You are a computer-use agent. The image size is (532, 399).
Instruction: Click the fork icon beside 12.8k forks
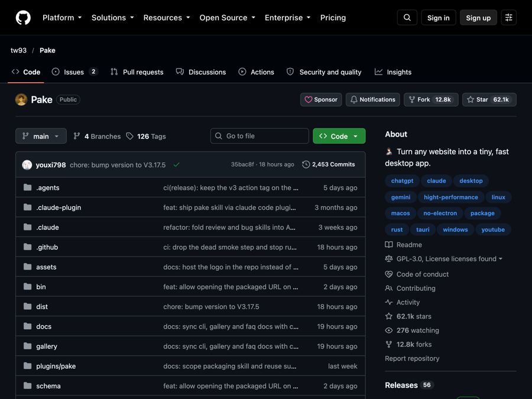388,345
